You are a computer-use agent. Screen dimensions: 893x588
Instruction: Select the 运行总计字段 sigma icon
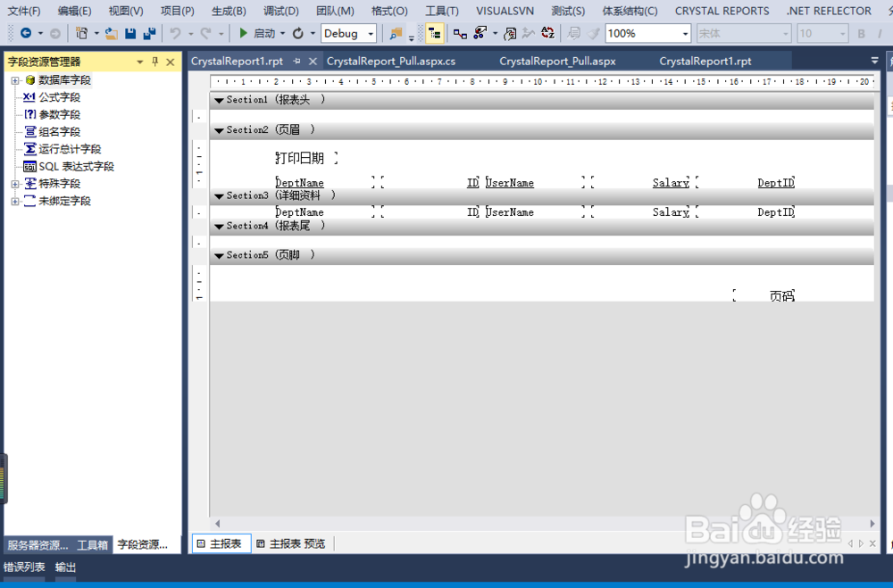(x=31, y=148)
